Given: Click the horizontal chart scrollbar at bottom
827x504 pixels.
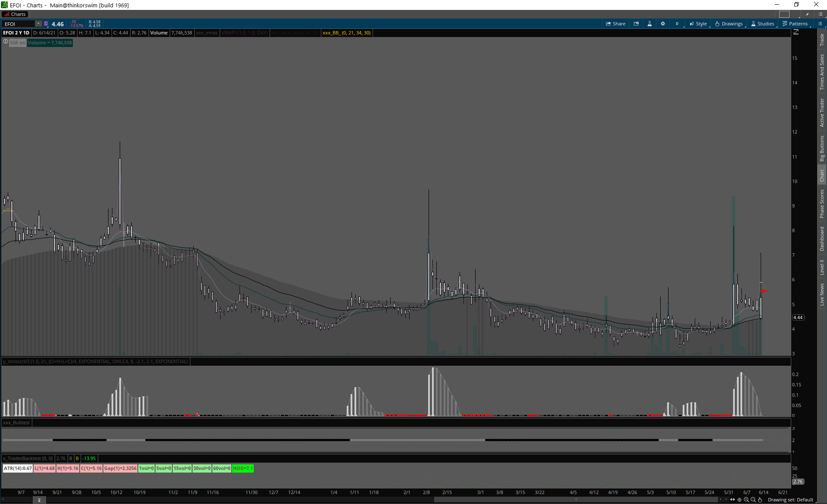Looking at the screenshot, I should (x=576, y=500).
